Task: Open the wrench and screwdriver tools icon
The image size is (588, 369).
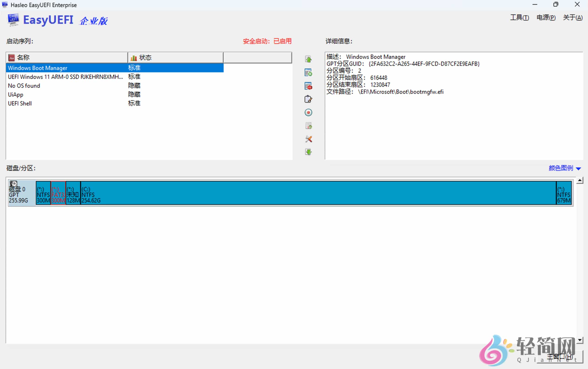Action: 308,139
